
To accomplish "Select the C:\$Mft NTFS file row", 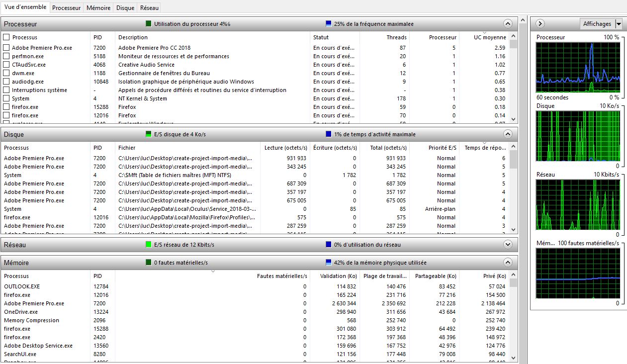I will [256, 175].
